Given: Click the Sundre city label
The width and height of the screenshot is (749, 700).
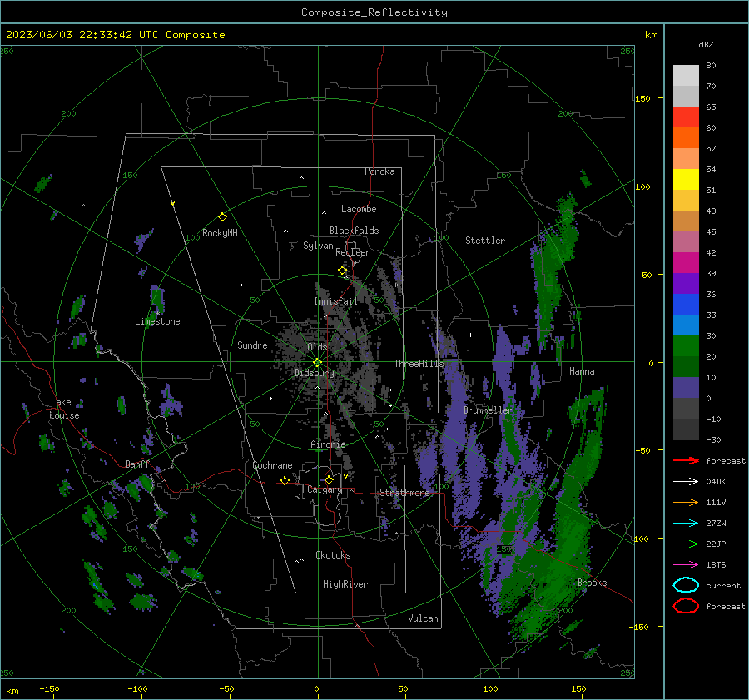Looking at the screenshot, I should (x=252, y=345).
